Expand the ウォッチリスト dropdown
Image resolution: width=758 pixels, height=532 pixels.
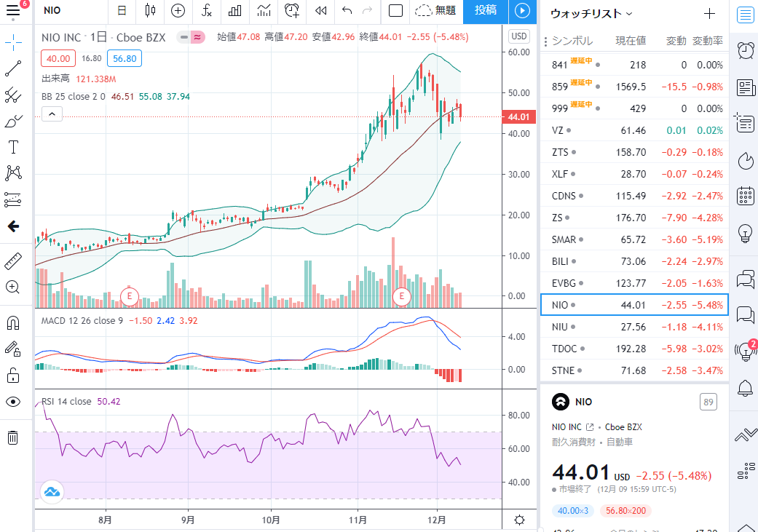point(591,14)
